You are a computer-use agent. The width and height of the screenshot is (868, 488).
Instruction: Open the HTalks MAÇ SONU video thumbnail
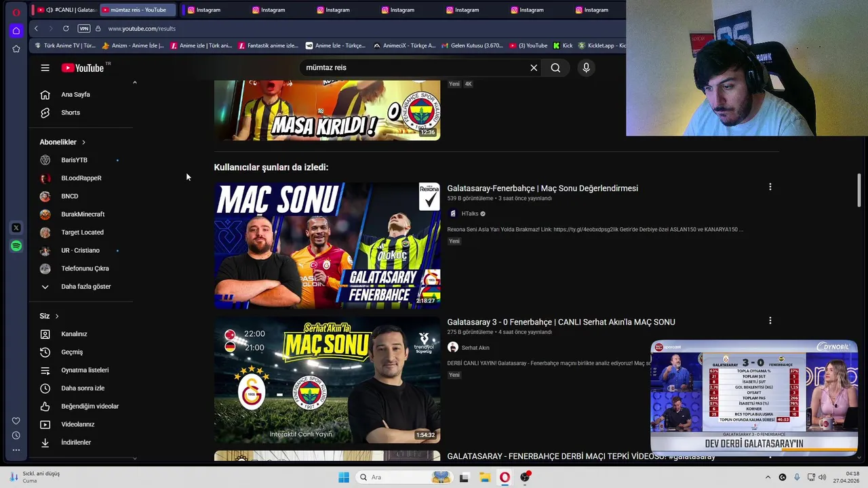coord(327,245)
